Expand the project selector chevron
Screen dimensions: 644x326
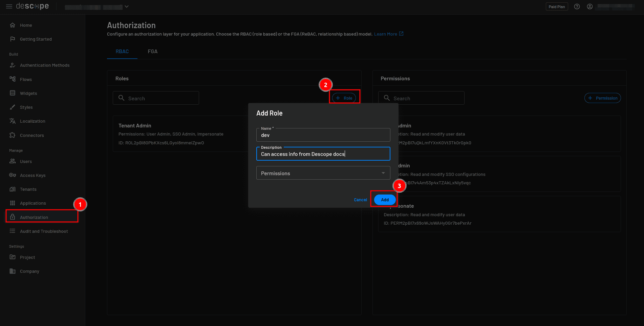click(x=127, y=6)
